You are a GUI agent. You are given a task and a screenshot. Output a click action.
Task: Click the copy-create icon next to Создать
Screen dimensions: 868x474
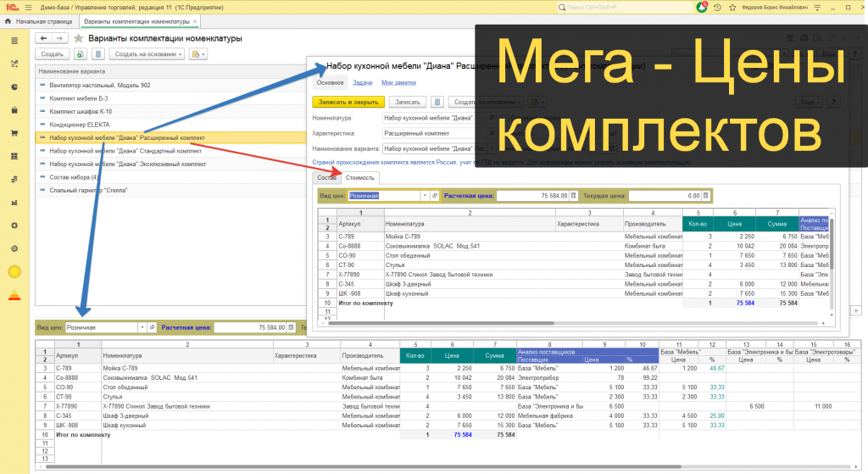81,54
